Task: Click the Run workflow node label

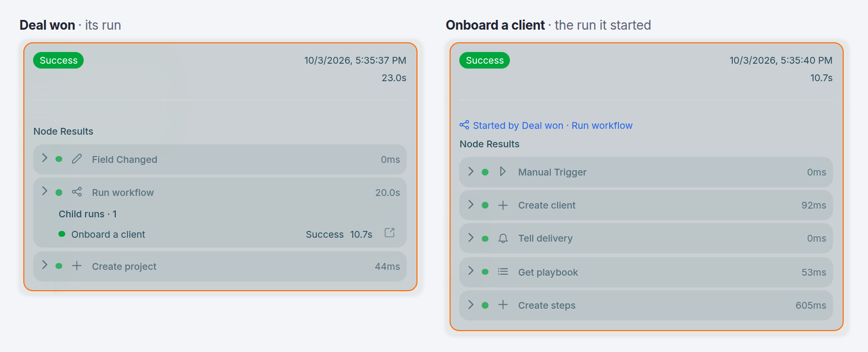Action: coord(123,193)
